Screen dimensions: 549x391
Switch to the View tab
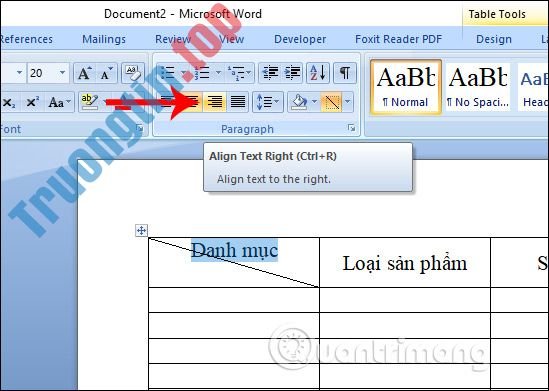point(231,39)
